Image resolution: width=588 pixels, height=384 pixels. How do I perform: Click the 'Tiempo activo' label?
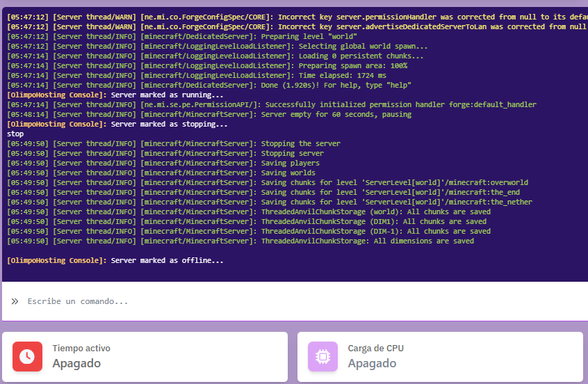pyautogui.click(x=81, y=349)
